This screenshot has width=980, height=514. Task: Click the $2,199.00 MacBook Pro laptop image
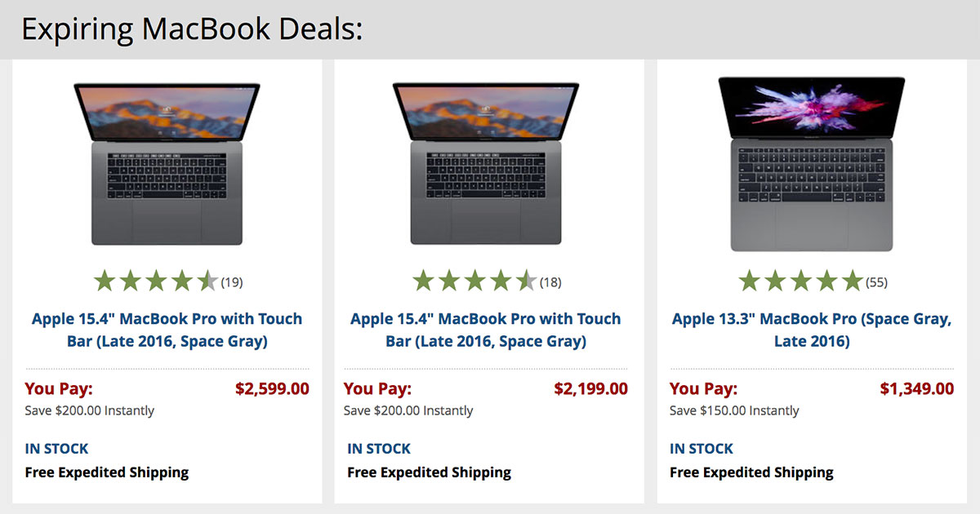(x=485, y=162)
